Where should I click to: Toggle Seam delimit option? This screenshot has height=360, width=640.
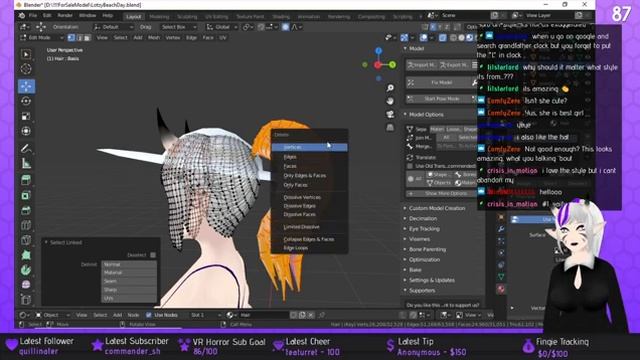(x=129, y=281)
